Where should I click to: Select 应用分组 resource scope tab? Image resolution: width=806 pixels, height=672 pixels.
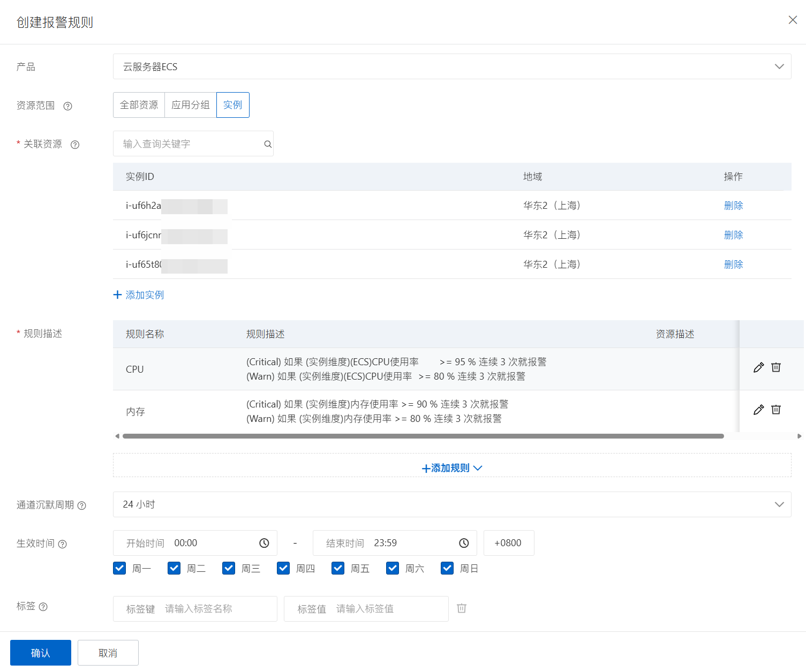coord(191,105)
